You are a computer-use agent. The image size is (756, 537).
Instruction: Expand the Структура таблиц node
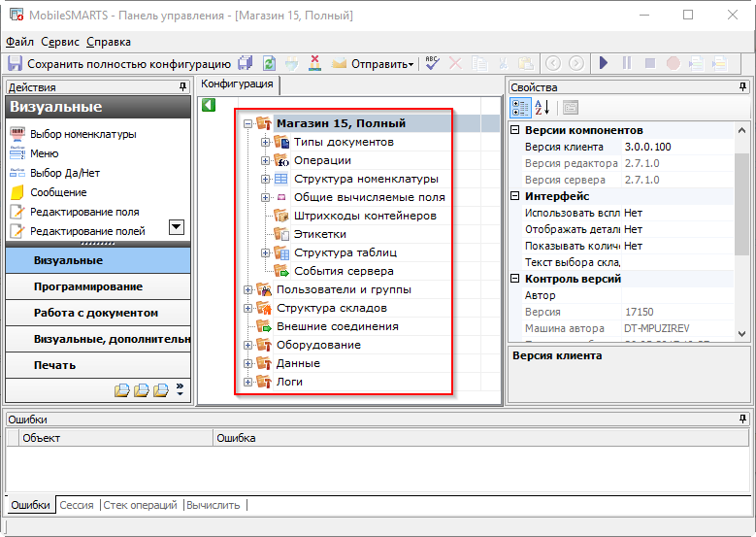(x=265, y=252)
